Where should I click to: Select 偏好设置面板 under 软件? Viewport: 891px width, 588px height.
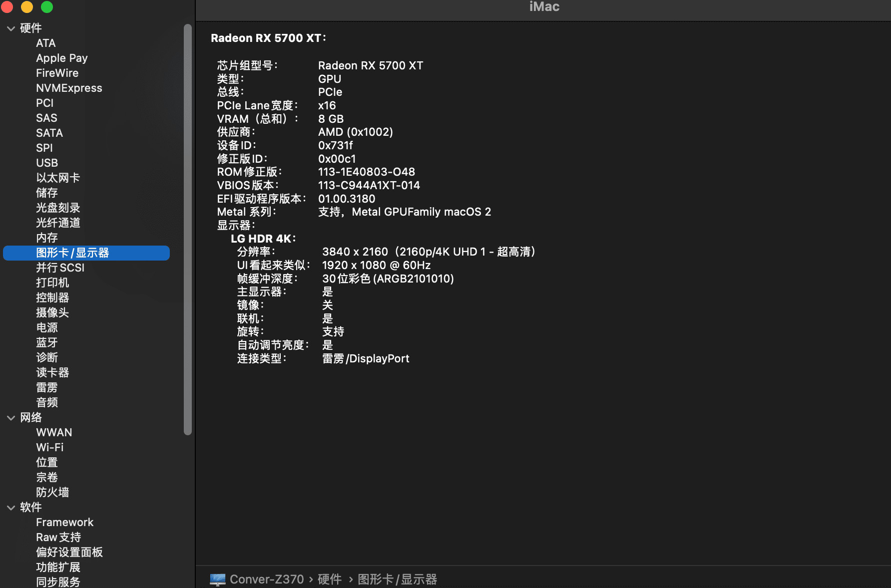coord(69,553)
